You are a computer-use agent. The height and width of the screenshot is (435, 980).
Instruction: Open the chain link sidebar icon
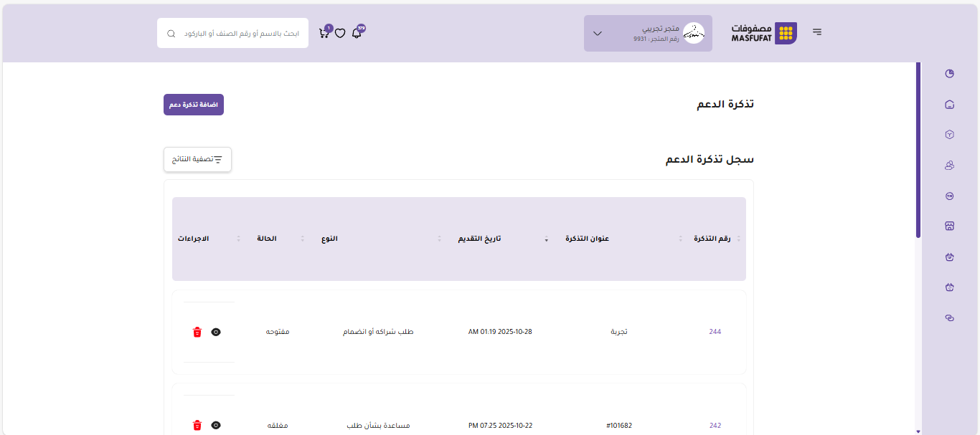click(950, 318)
